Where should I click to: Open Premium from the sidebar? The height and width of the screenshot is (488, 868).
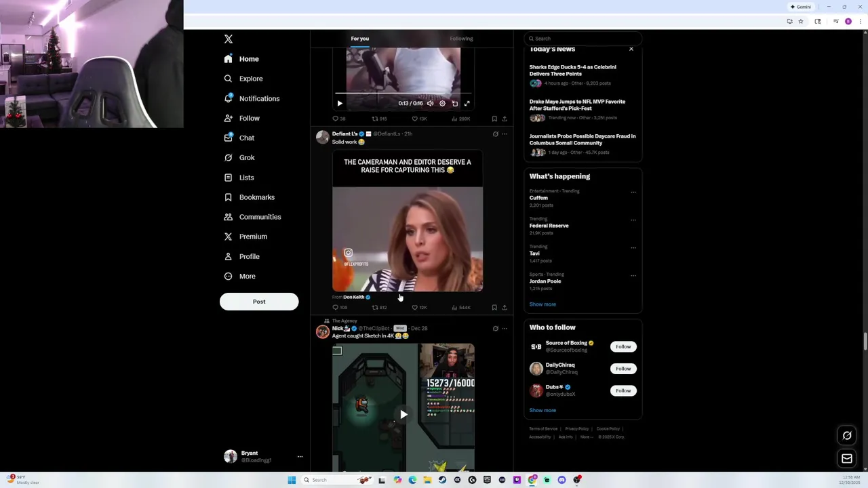coord(245,237)
